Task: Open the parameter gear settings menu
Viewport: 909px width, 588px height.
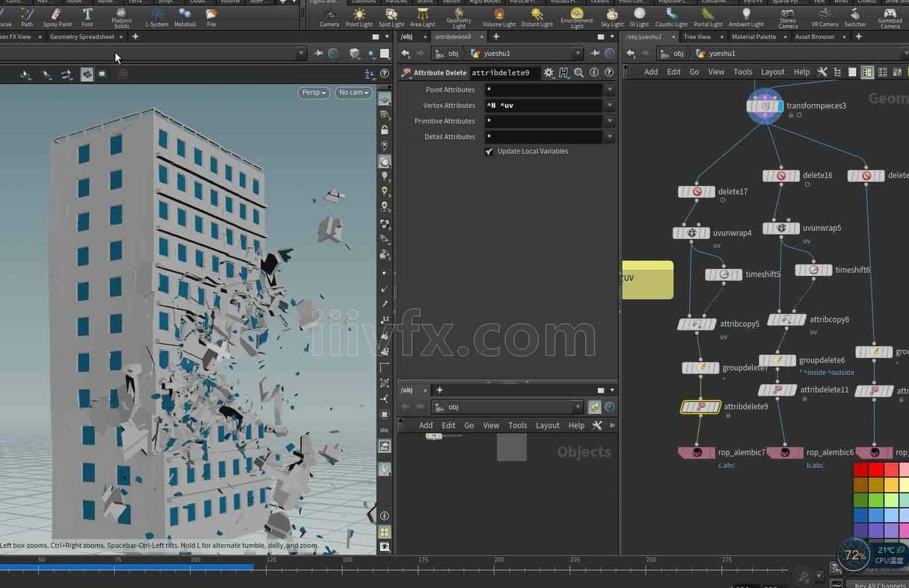Action: point(549,73)
